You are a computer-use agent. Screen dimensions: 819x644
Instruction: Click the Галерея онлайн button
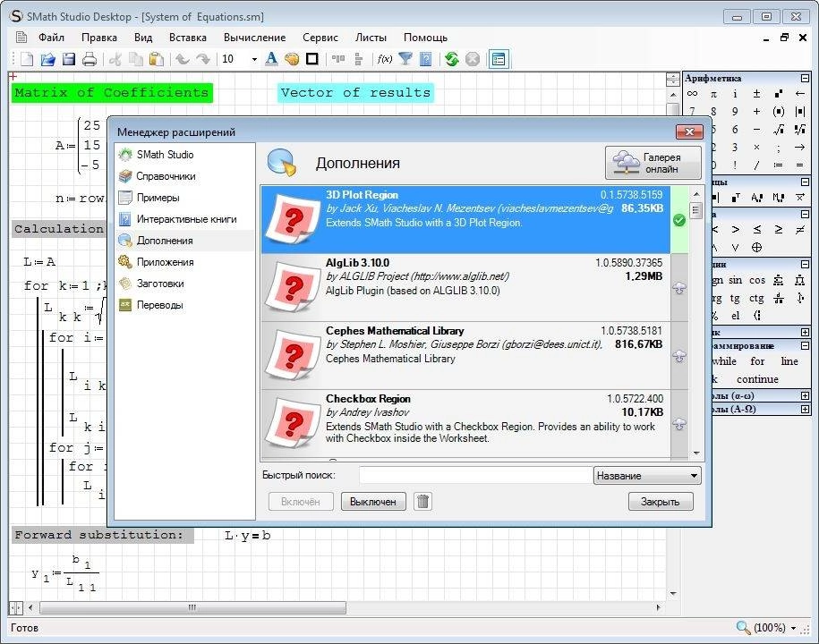(653, 163)
